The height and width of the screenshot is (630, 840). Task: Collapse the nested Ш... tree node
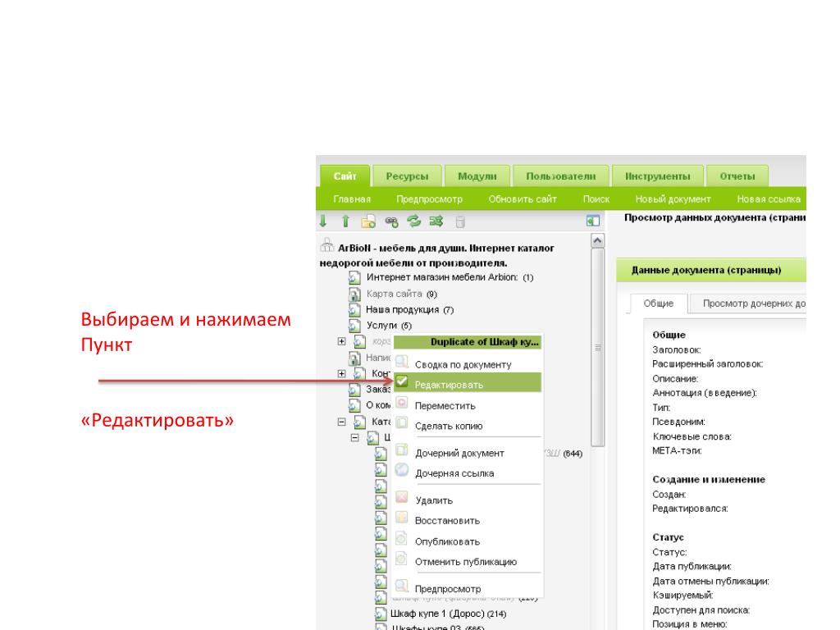354,438
